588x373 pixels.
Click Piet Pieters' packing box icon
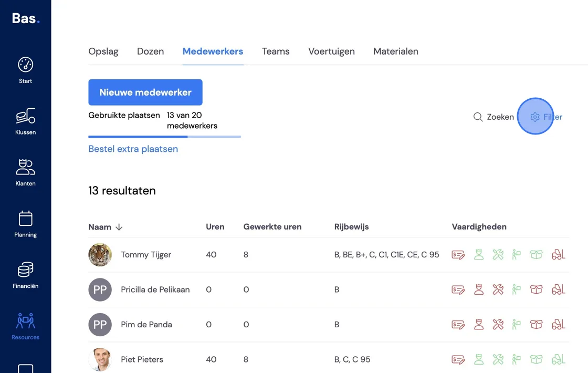coord(536,359)
